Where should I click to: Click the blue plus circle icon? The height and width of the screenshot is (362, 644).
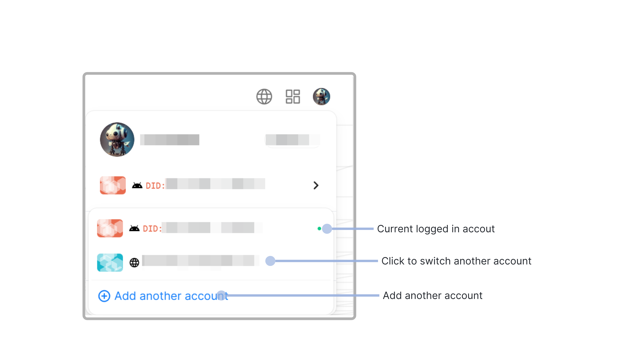104,296
